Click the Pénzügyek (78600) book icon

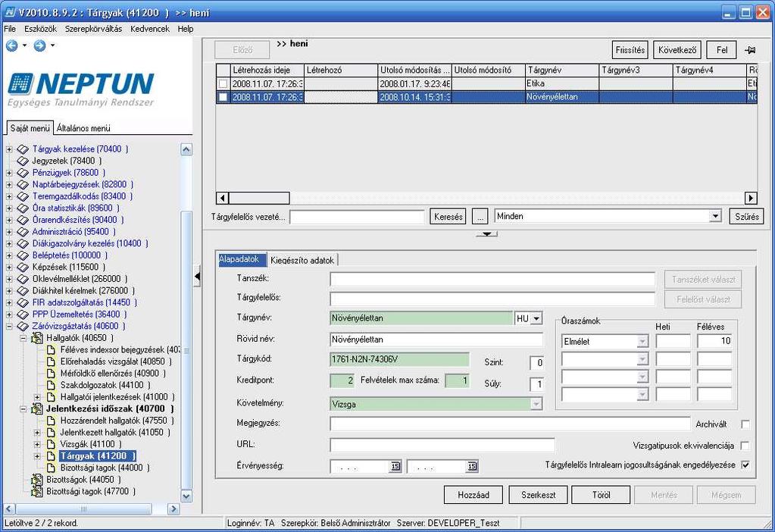pos(23,173)
